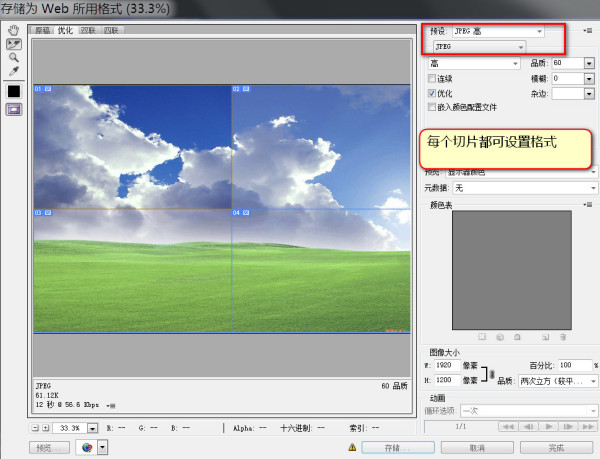Open the 颜色表 panel menu icon
Image resolution: width=600 pixels, height=459 pixels.
[588, 205]
